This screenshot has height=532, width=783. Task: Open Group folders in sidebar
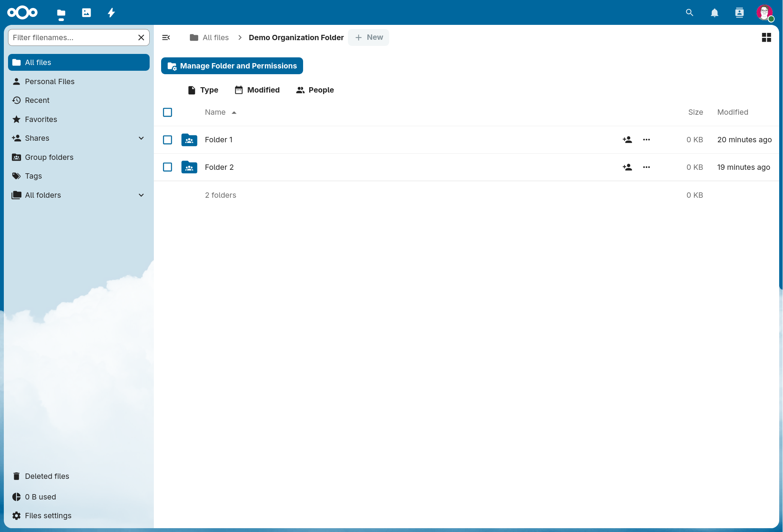tap(49, 157)
